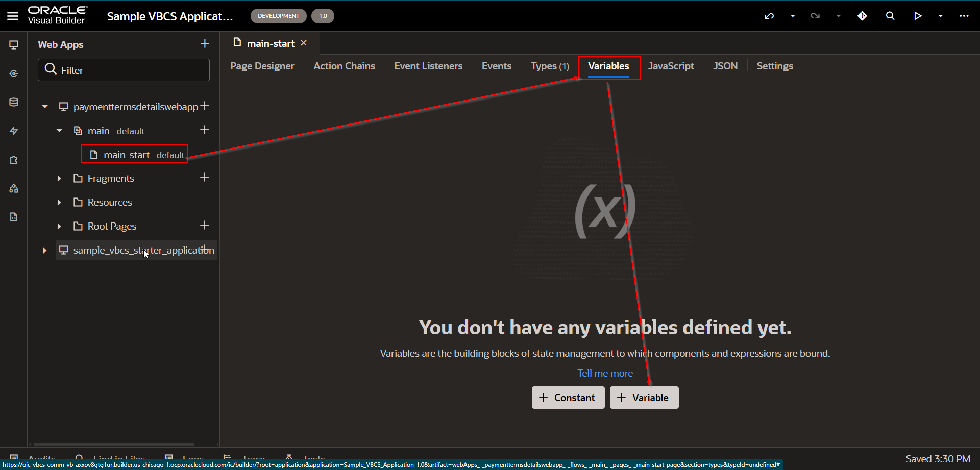Click plus icon on Root Pages row
Viewport: 980px width, 470px height.
pos(205,225)
